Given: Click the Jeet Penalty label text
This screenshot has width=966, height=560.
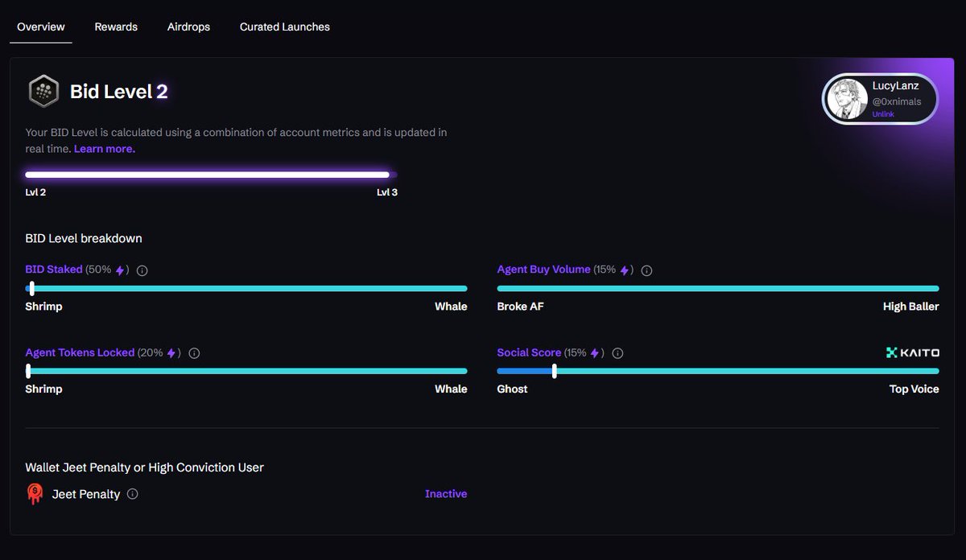Looking at the screenshot, I should [x=86, y=494].
